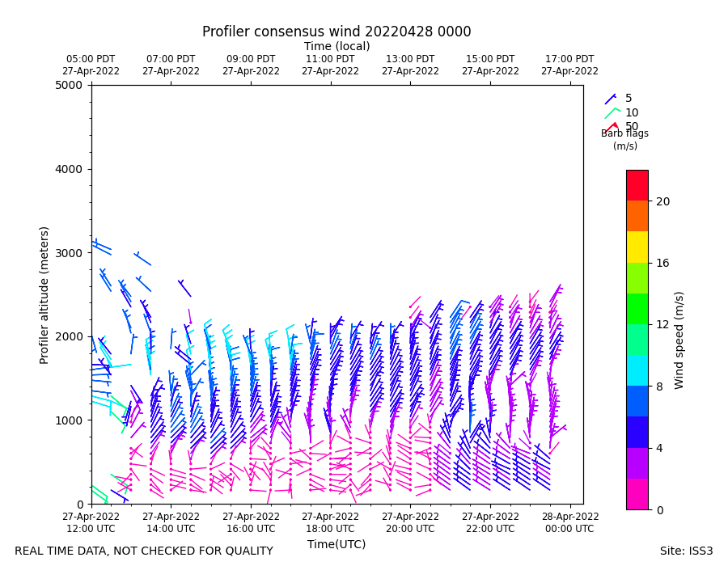
Task: Click the "14:00 UTC" bottom axis tick label
Action: [x=171, y=529]
